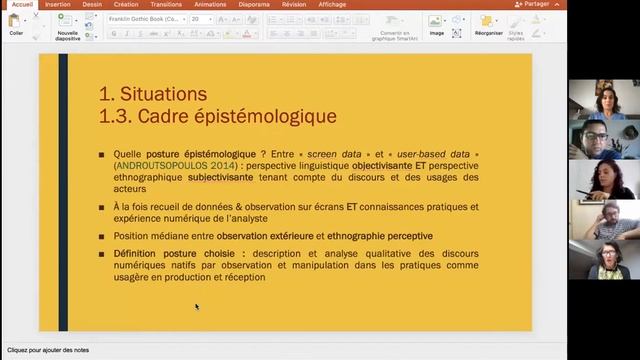This screenshot has height=360, width=640.
Task: Open the Insertion tab
Action: pyautogui.click(x=58, y=4)
